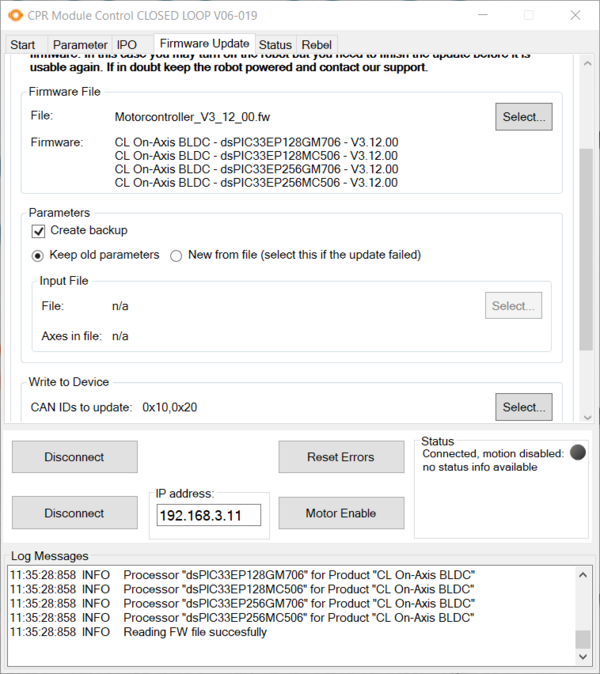Click the Connected, motion disabled status text
The height and width of the screenshot is (674, 600).
point(493,453)
